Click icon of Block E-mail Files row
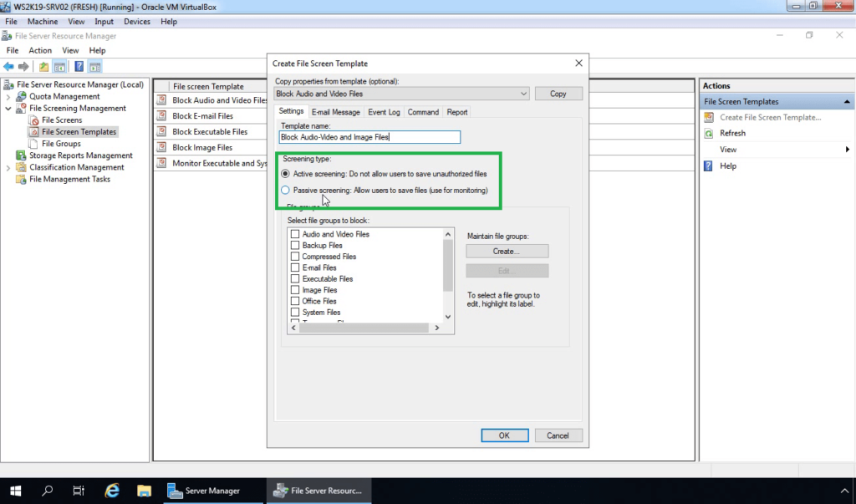Screen dimensions: 856x504 [x=161, y=116]
